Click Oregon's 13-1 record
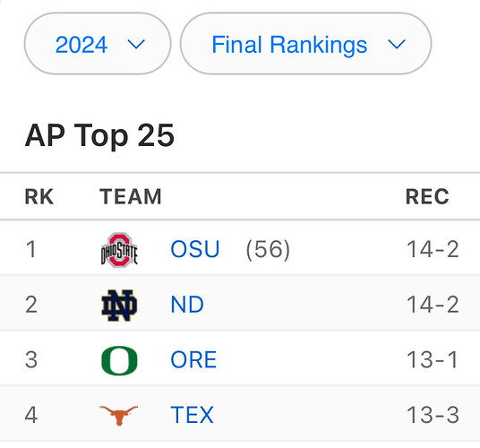This screenshot has width=480, height=448. pyautogui.click(x=432, y=360)
